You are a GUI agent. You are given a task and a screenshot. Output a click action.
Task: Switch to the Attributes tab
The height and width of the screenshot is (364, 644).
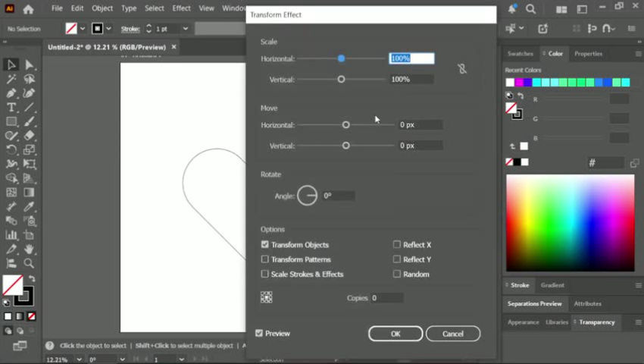(587, 303)
